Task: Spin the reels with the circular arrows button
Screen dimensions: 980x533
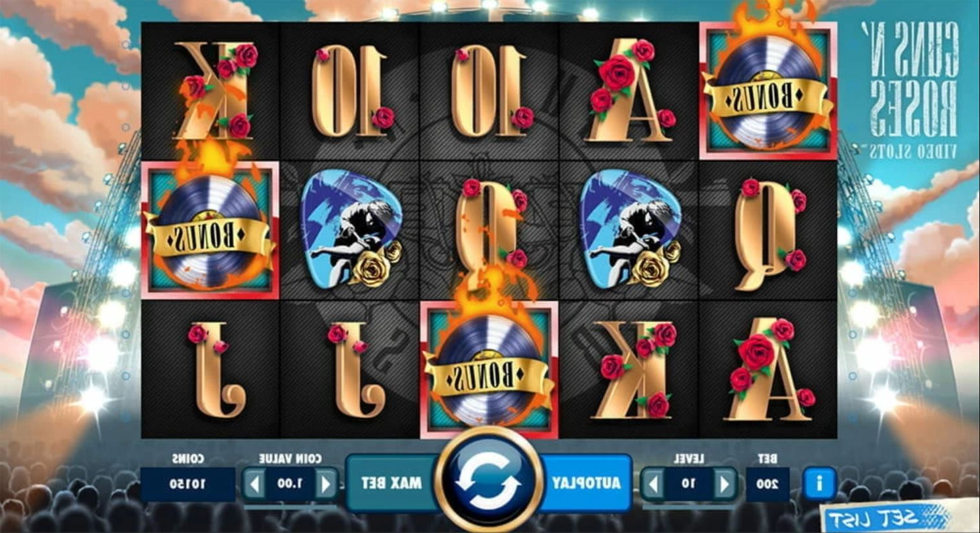Action: pyautogui.click(x=489, y=481)
